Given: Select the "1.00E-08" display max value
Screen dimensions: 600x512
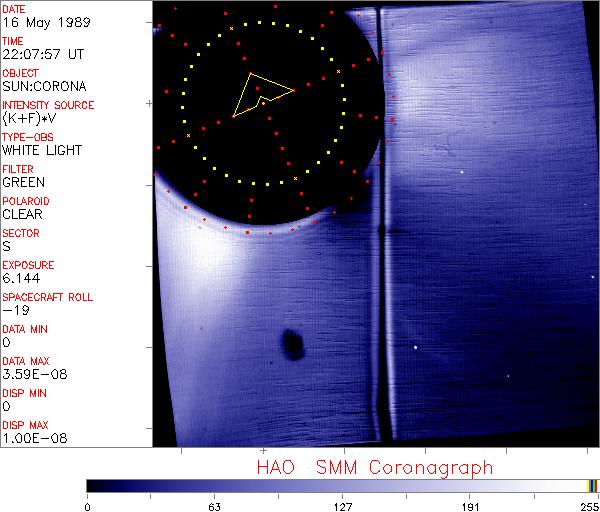Looking at the screenshot, I should pyautogui.click(x=31, y=438).
